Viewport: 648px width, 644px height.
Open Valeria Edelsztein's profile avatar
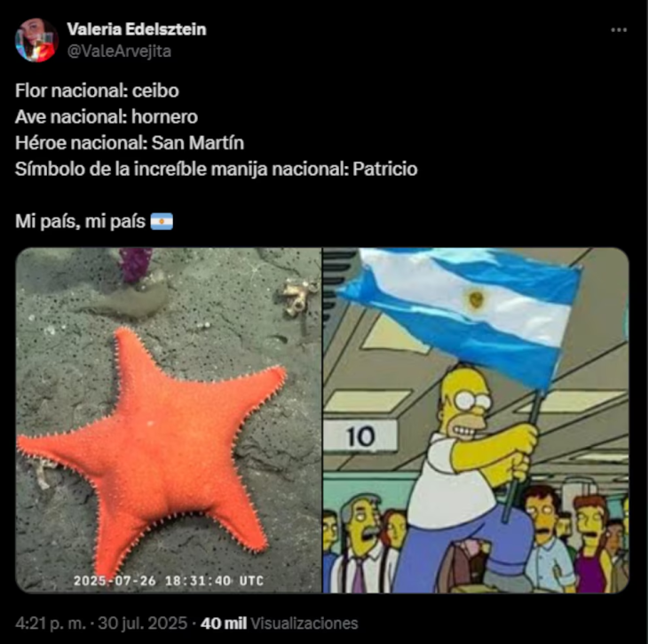(36, 40)
